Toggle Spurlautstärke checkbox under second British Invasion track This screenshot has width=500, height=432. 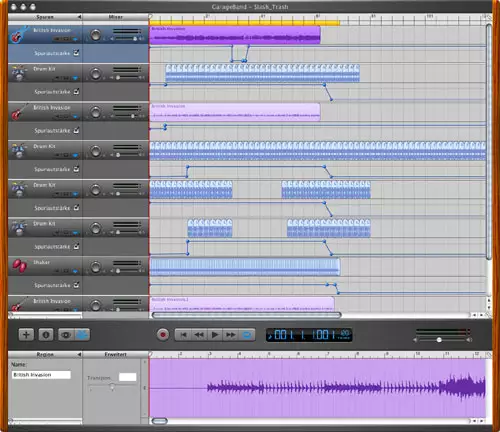(76, 130)
